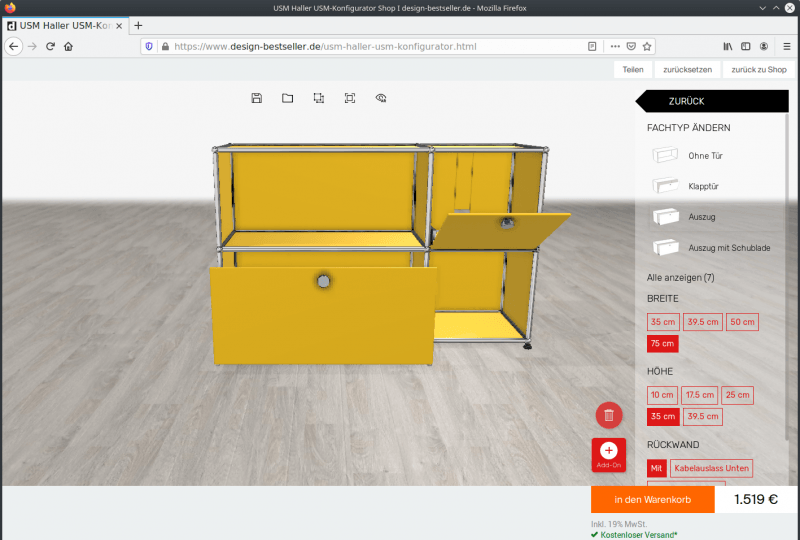Image resolution: width=800 pixels, height=540 pixels.
Task: Click the black ZURÜCK header button
Action: click(x=712, y=101)
